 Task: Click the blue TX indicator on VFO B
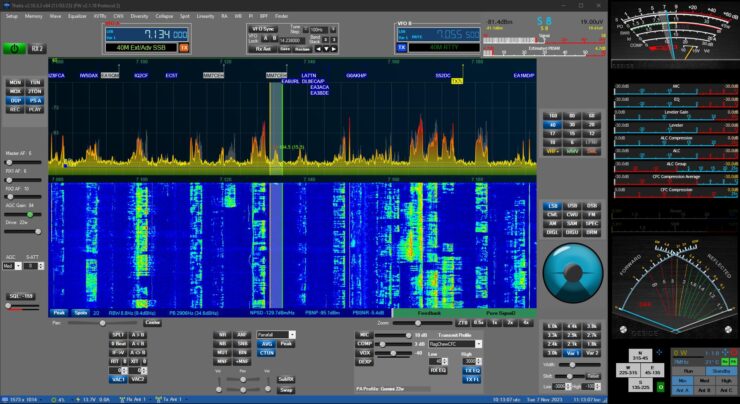(x=401, y=48)
